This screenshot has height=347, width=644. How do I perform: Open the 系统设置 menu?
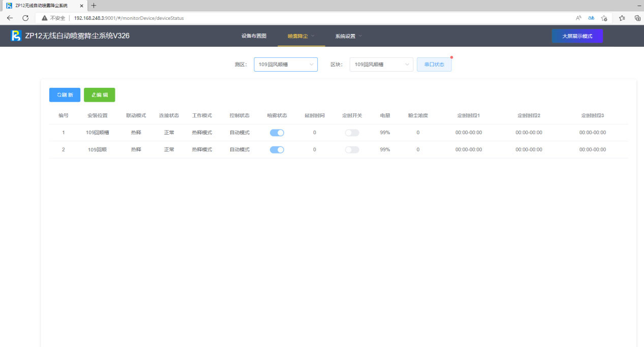(348, 36)
